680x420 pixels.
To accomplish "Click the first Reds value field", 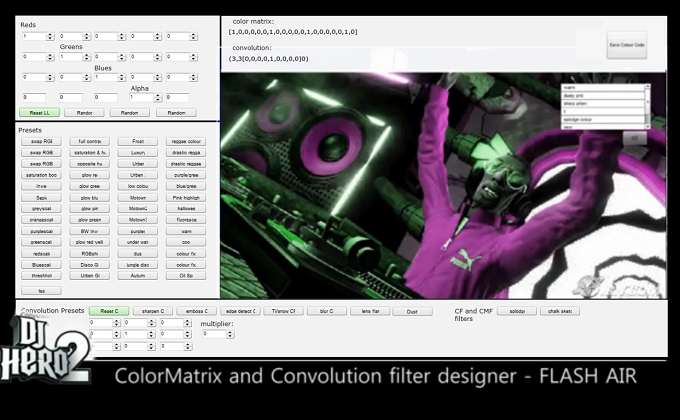I will pyautogui.click(x=34, y=36).
